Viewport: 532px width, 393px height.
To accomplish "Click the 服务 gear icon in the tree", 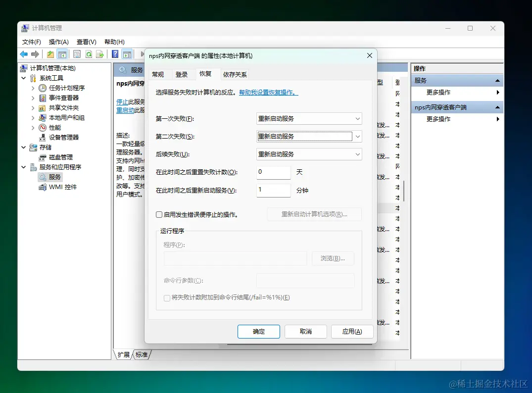I will coord(43,177).
